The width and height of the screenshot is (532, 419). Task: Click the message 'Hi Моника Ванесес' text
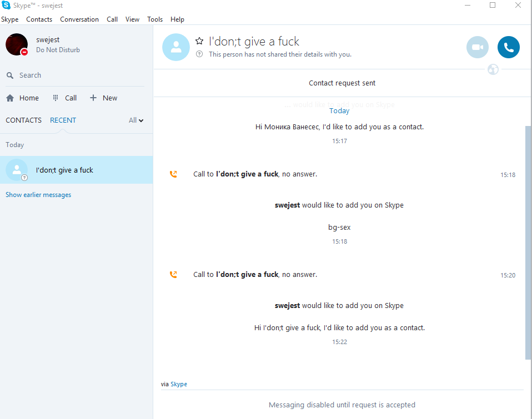[x=339, y=127]
